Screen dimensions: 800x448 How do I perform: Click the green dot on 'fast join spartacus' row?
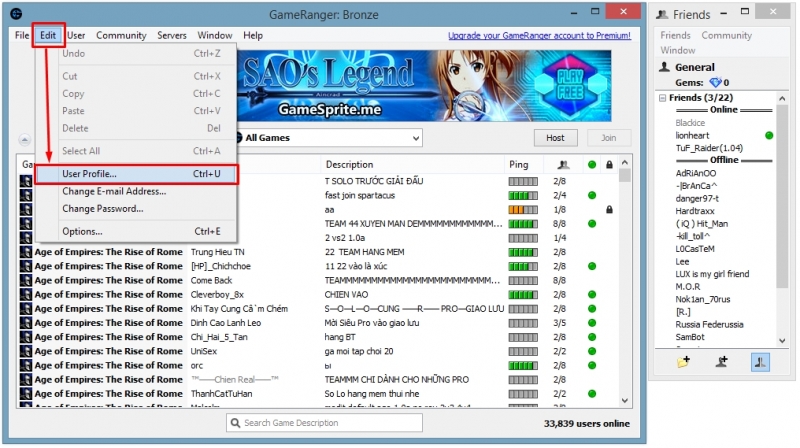592,195
